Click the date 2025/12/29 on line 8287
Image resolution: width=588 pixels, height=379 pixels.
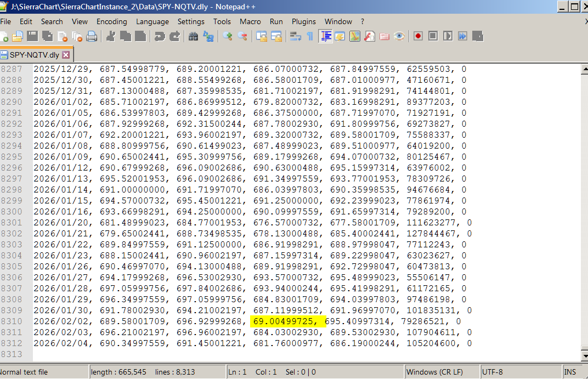[x=61, y=69]
